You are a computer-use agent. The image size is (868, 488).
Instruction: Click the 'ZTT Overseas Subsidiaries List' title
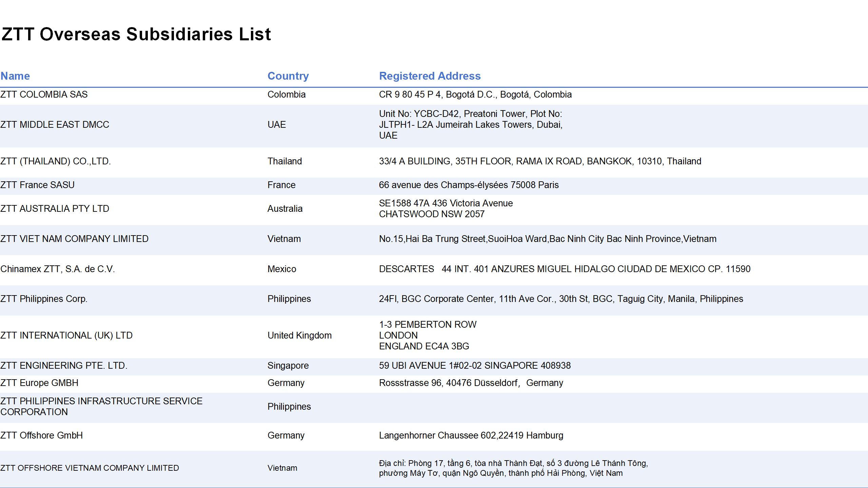pyautogui.click(x=136, y=34)
